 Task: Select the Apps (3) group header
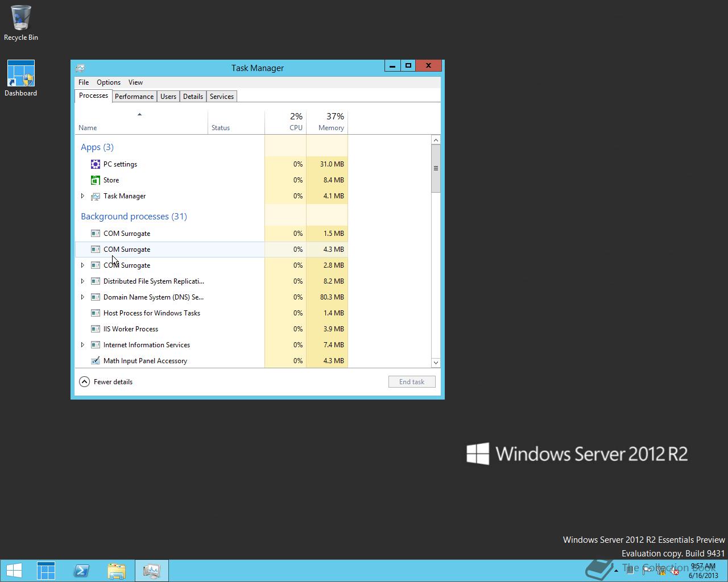click(97, 147)
